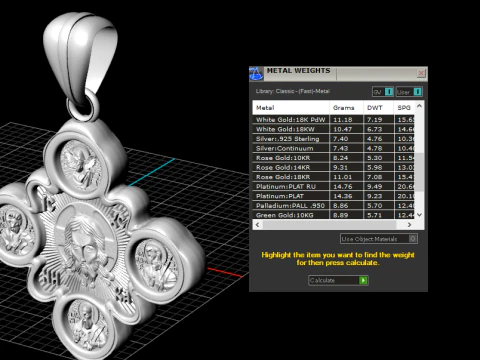
Task: Click the Library: Classic - (Fast)-Metal label
Action: (x=293, y=91)
